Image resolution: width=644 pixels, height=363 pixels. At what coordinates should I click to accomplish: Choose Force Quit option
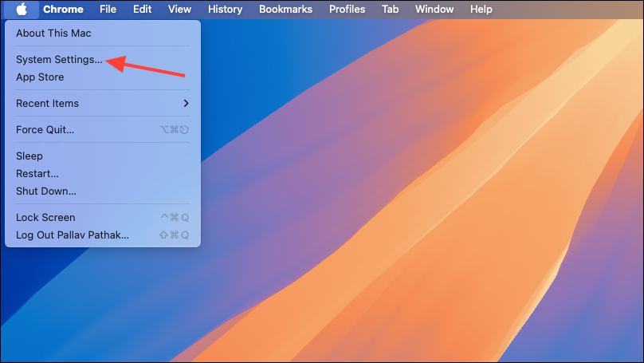point(103,130)
